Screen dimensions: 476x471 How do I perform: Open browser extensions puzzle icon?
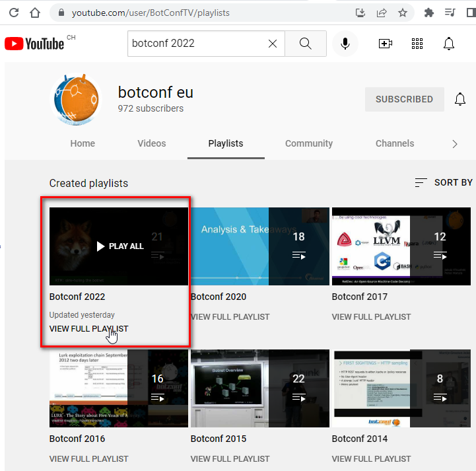428,13
